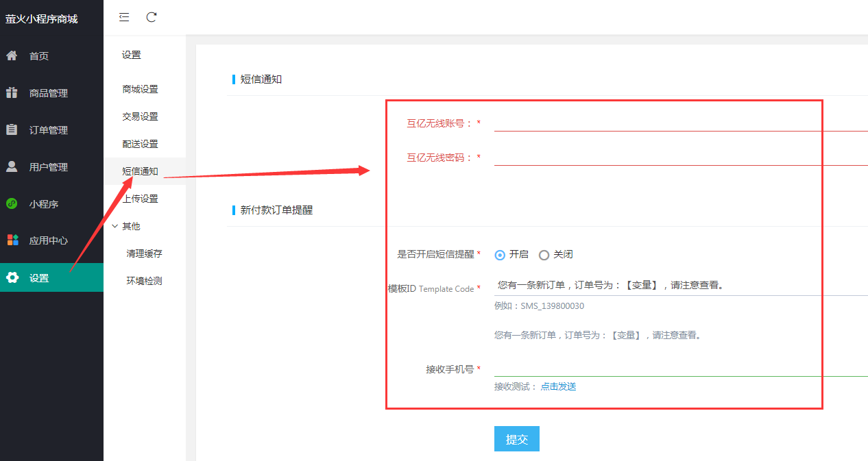Click the 例如：SMS_139800030 hint text

coord(539,306)
